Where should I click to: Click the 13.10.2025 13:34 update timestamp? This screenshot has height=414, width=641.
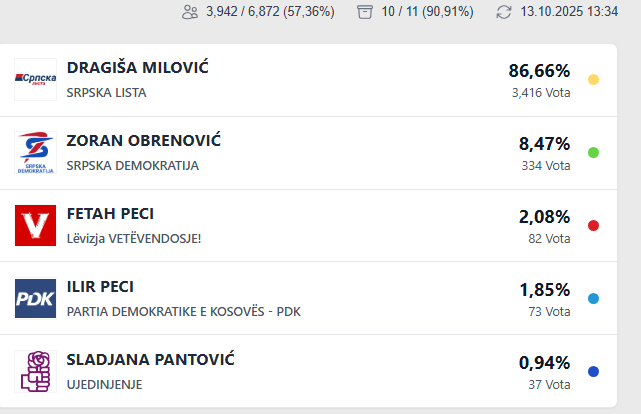(570, 12)
